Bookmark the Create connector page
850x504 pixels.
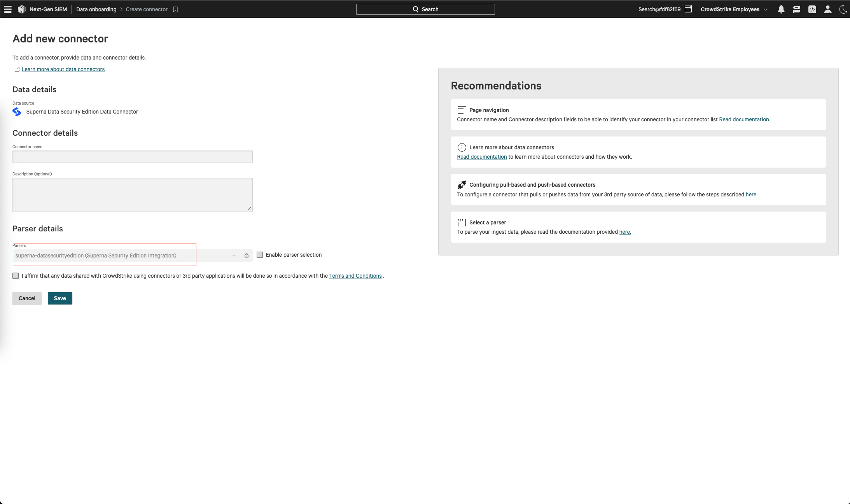pos(175,9)
